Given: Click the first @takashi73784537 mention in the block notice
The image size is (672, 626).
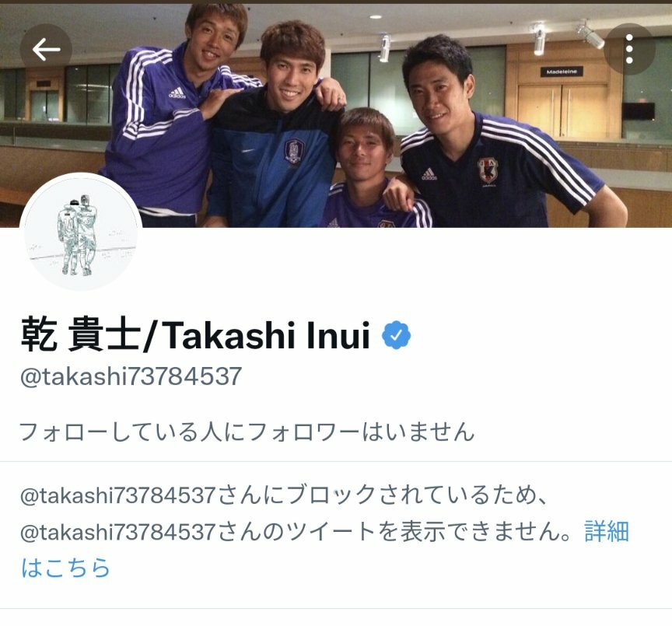Looking at the screenshot, I should [x=117, y=495].
